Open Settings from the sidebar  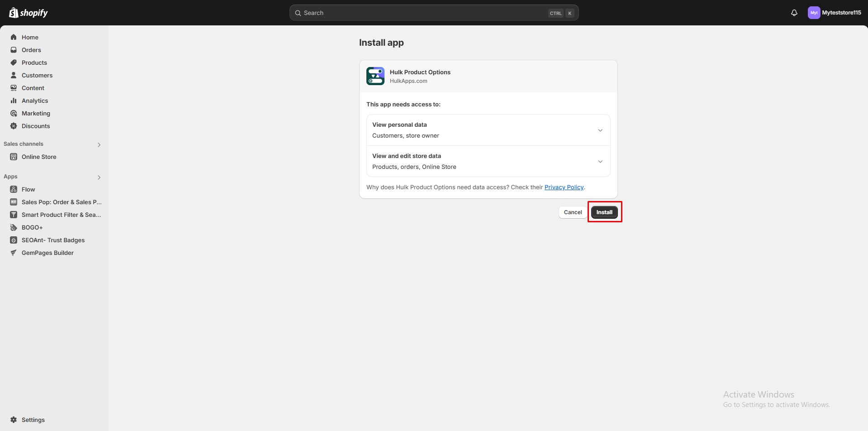pyautogui.click(x=33, y=420)
